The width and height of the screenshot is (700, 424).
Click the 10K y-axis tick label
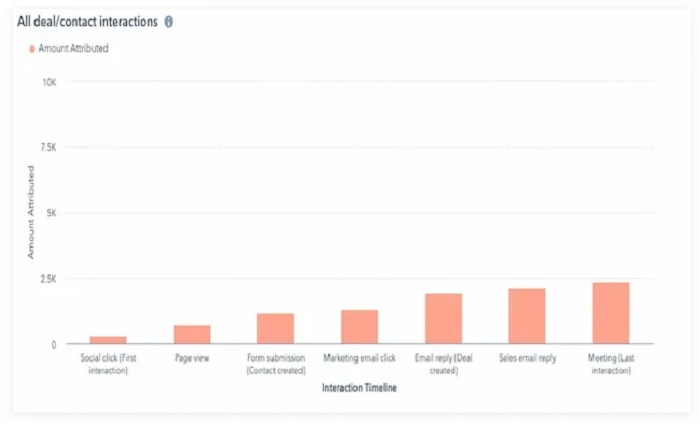[x=49, y=81]
